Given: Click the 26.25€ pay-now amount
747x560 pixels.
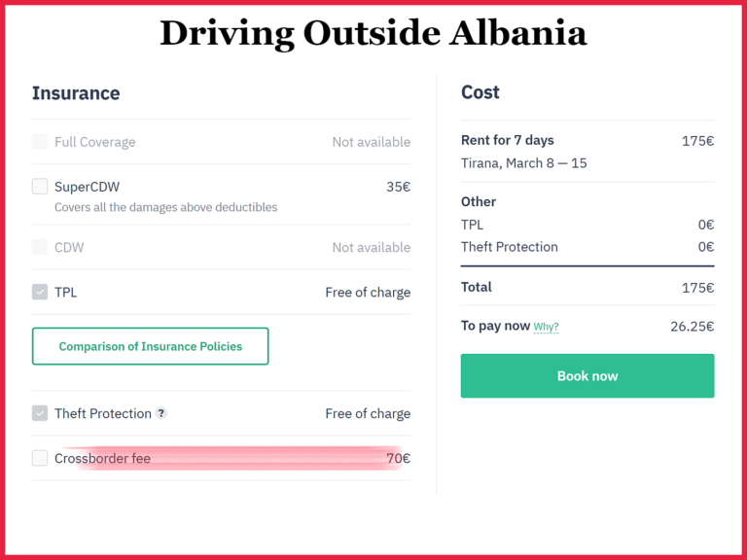Looking at the screenshot, I should coord(693,327).
